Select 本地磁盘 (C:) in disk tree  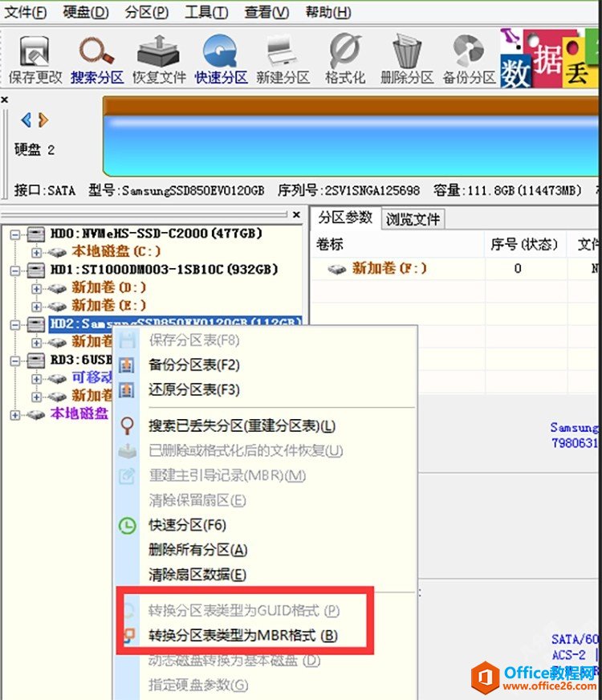pyautogui.click(x=116, y=251)
